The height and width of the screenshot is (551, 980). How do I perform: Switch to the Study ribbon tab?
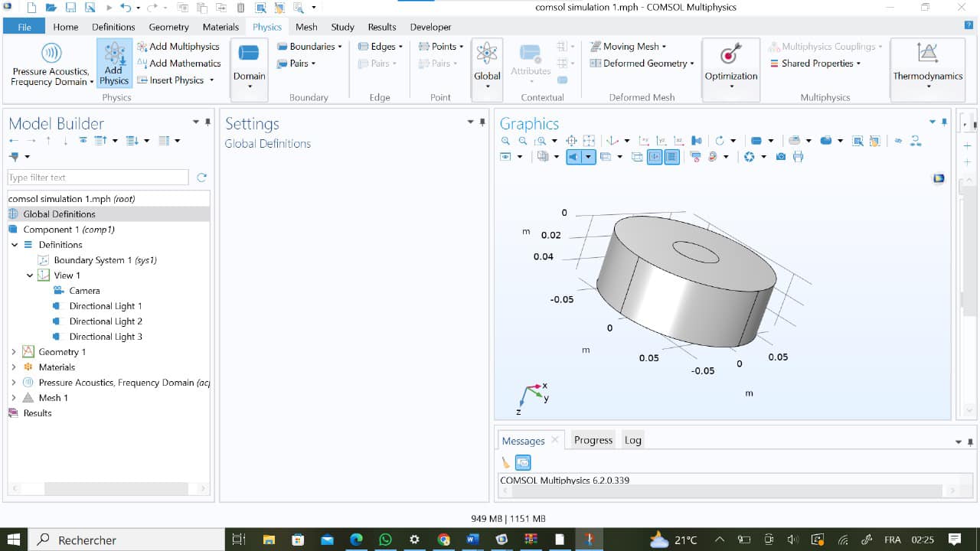click(x=342, y=27)
